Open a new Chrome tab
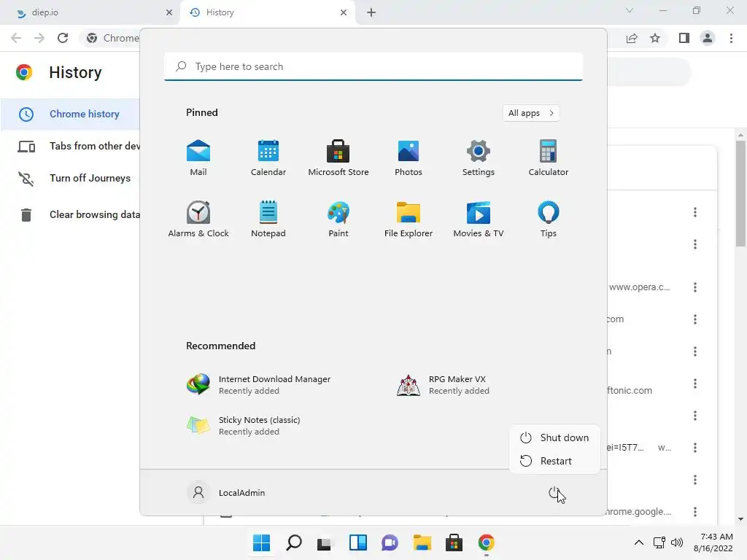This screenshot has height=560, width=747. pos(371,12)
